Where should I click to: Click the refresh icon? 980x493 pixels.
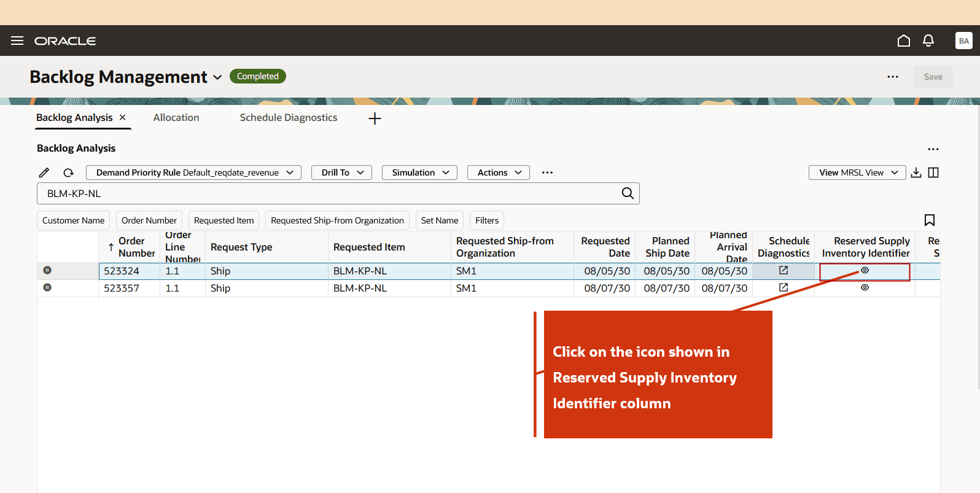pos(69,173)
